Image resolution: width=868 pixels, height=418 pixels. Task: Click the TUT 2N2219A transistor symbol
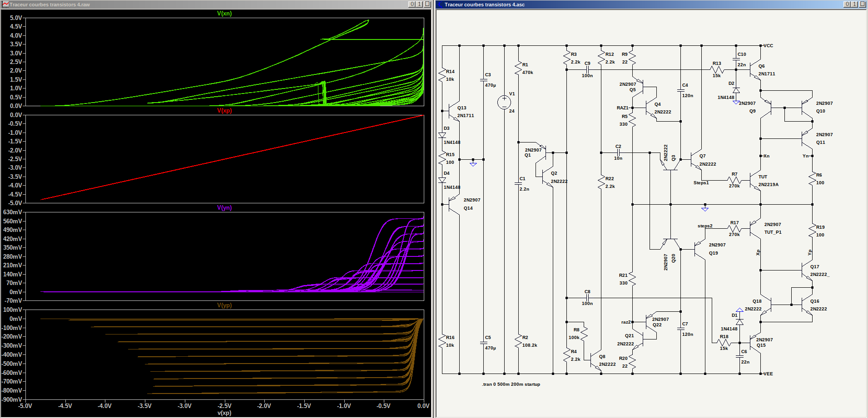(756, 181)
